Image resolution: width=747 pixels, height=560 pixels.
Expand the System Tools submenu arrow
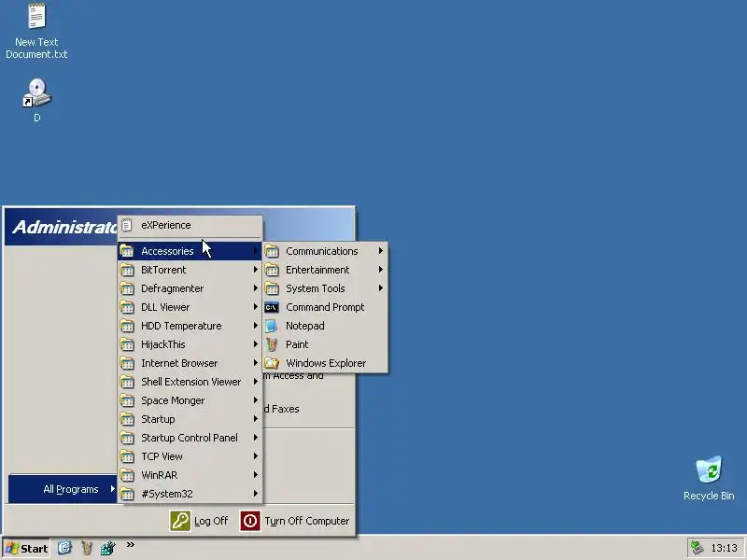381,287
